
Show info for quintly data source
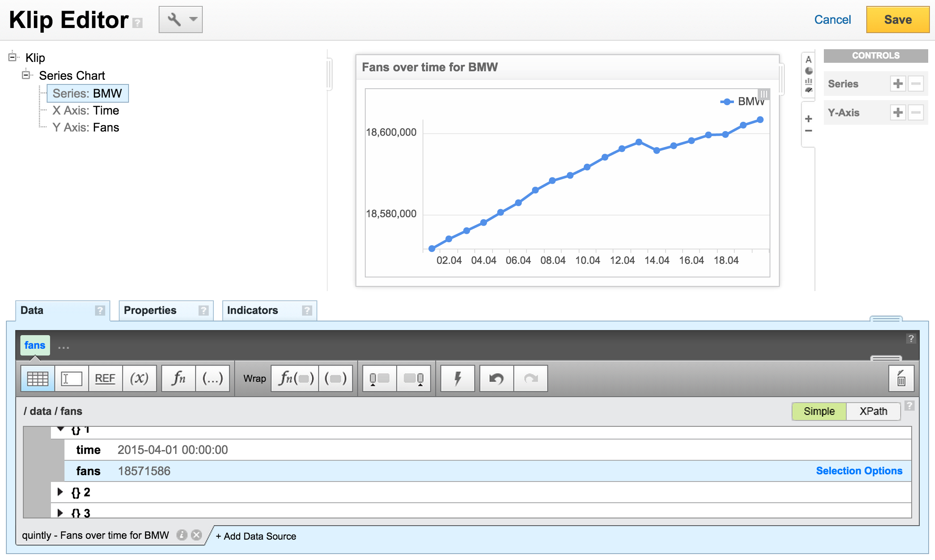(182, 535)
